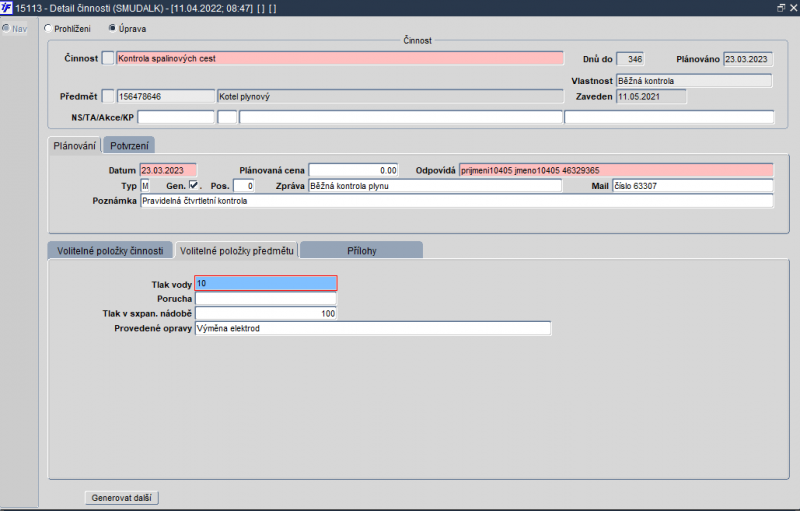Viewport: 800px width, 511px height.
Task: Select the Nav radio button
Action: click(6, 28)
